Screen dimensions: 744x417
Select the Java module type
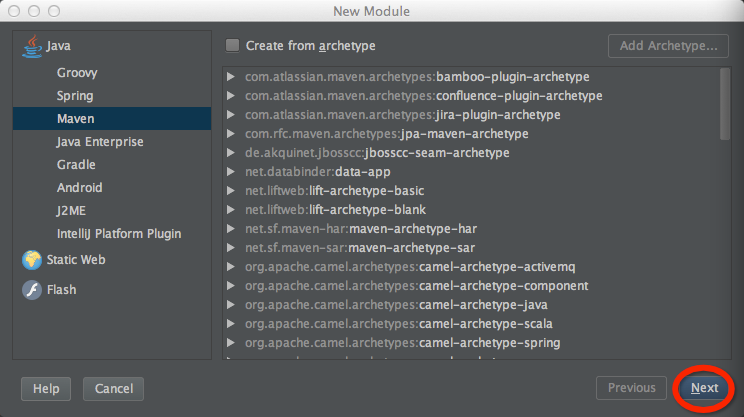click(x=58, y=46)
